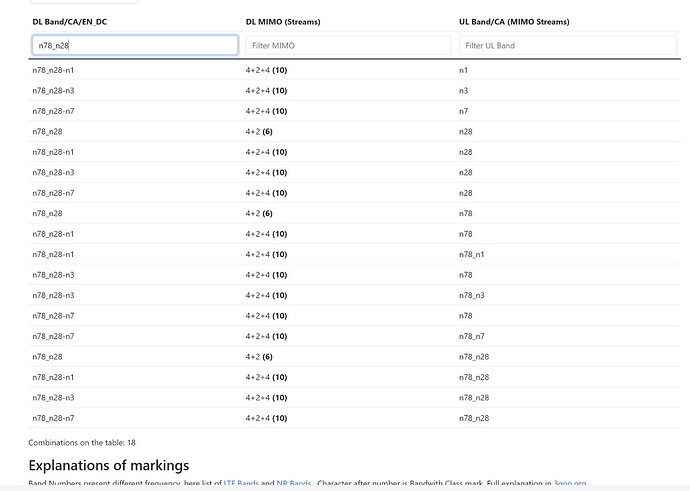
Task: Select UL cell reading n78_n1
Action: point(471,254)
